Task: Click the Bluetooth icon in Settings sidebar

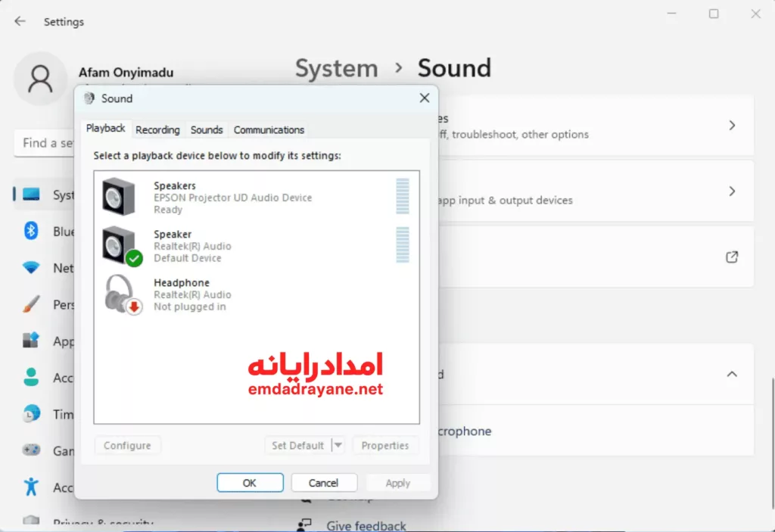Action: coord(31,232)
